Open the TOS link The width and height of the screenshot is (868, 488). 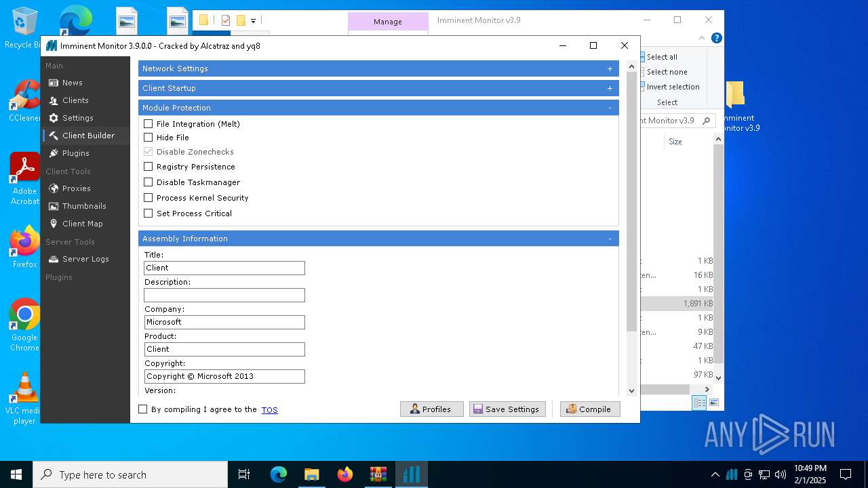click(269, 410)
